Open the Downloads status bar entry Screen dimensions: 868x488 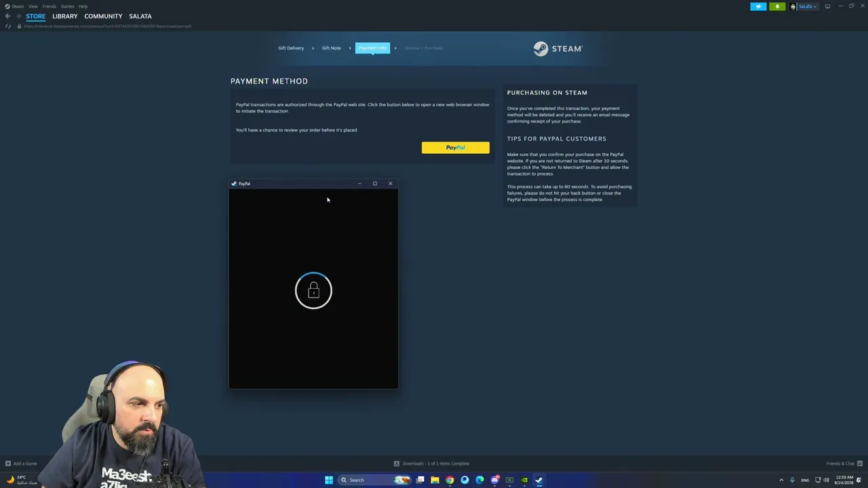(x=431, y=464)
